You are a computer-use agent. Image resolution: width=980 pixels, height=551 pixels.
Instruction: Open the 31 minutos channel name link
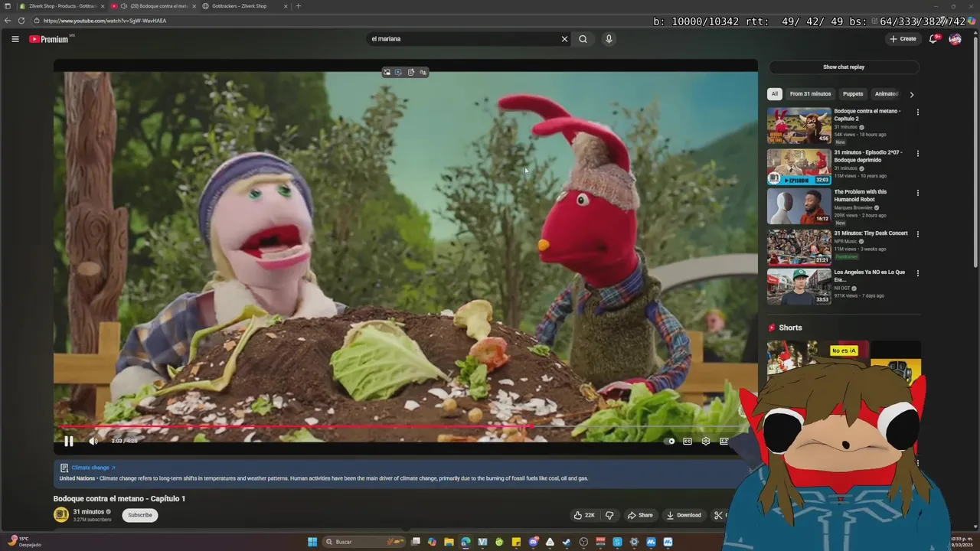pos(89,512)
